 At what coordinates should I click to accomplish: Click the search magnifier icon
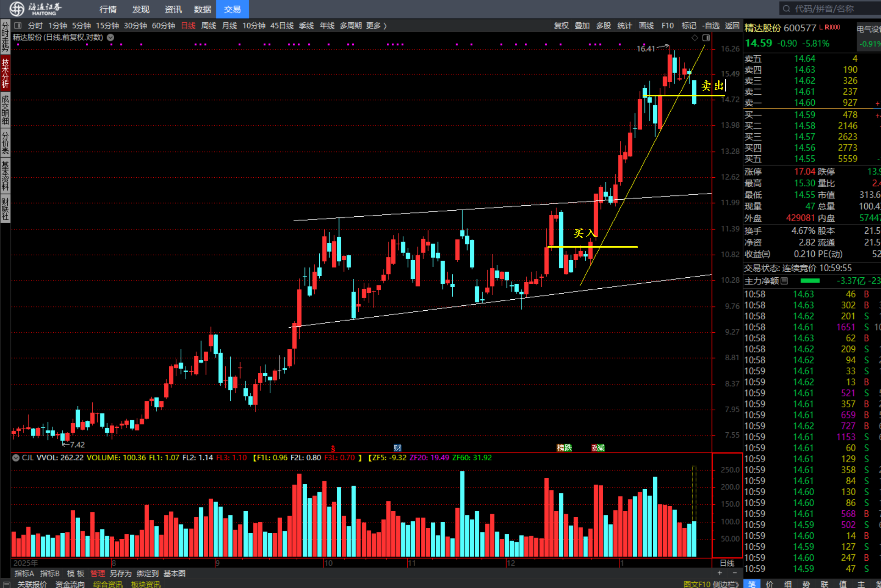click(786, 9)
